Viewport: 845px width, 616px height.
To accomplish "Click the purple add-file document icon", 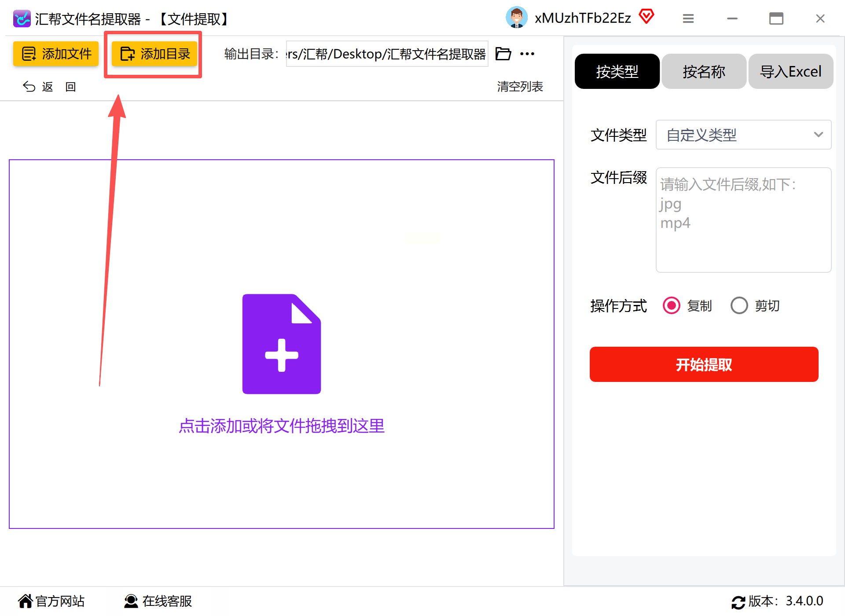I will (281, 344).
